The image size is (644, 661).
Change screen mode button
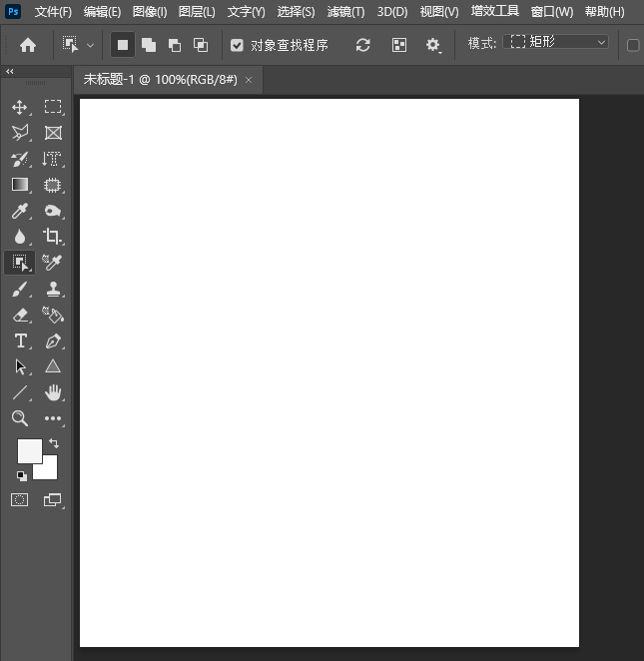click(53, 500)
